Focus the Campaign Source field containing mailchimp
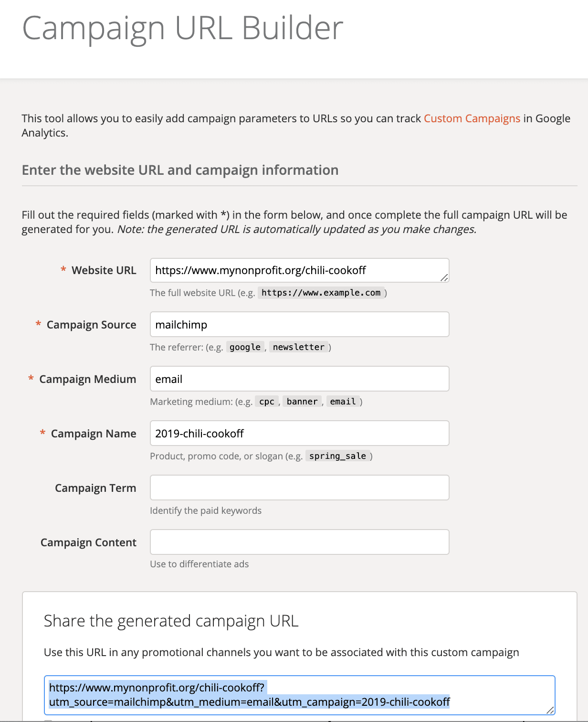This screenshot has height=722, width=588. (299, 324)
